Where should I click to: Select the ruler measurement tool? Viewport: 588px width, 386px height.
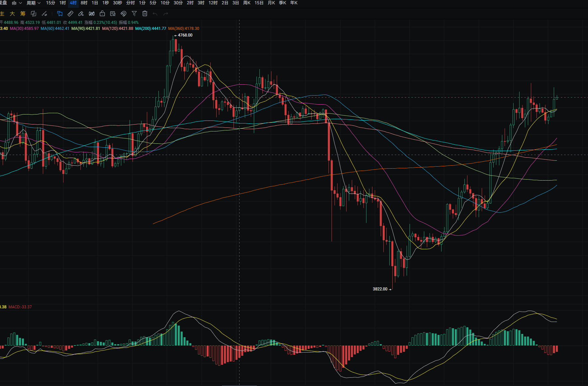70,14
